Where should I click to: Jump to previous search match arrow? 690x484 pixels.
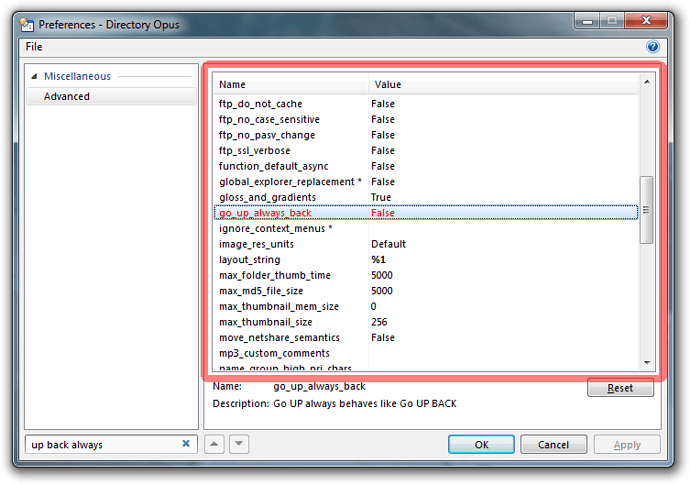click(x=214, y=444)
